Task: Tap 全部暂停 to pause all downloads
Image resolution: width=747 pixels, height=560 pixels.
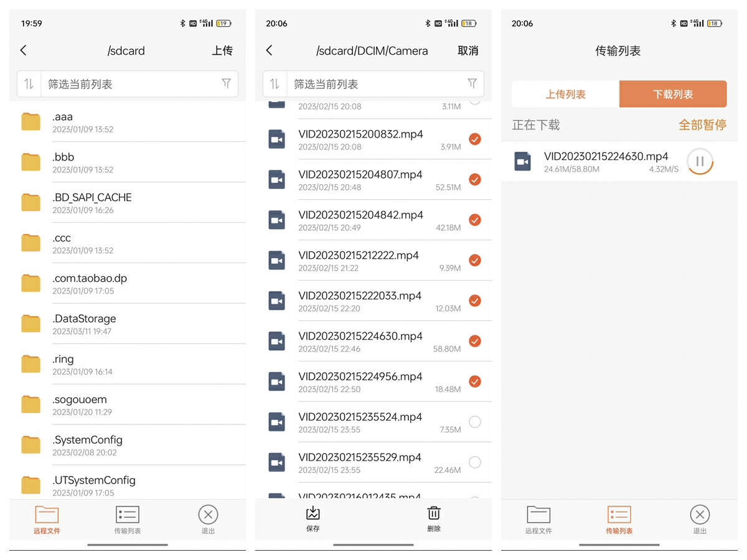Action: point(702,125)
